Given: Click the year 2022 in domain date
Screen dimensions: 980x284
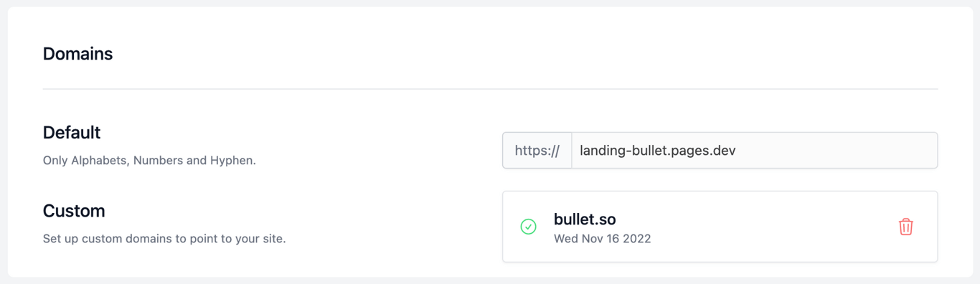Looking at the screenshot, I should 636,239.
